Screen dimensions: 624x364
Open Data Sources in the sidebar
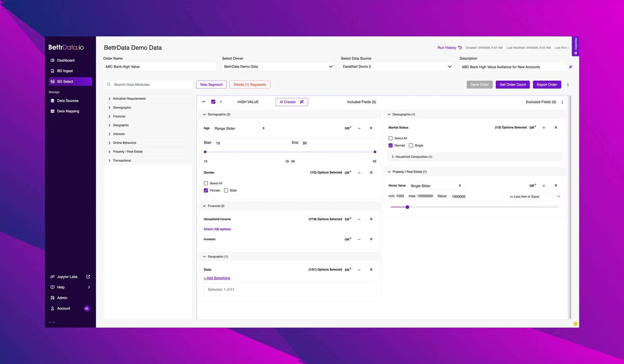[67, 101]
